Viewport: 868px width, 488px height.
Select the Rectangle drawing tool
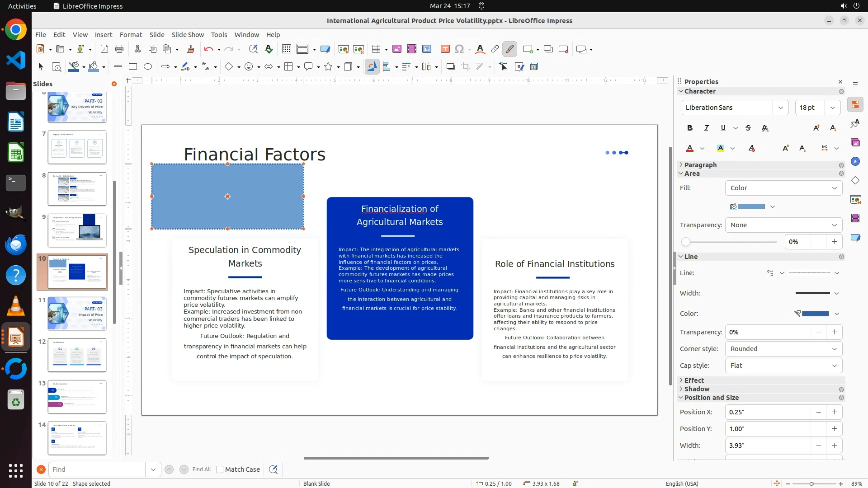click(x=132, y=67)
